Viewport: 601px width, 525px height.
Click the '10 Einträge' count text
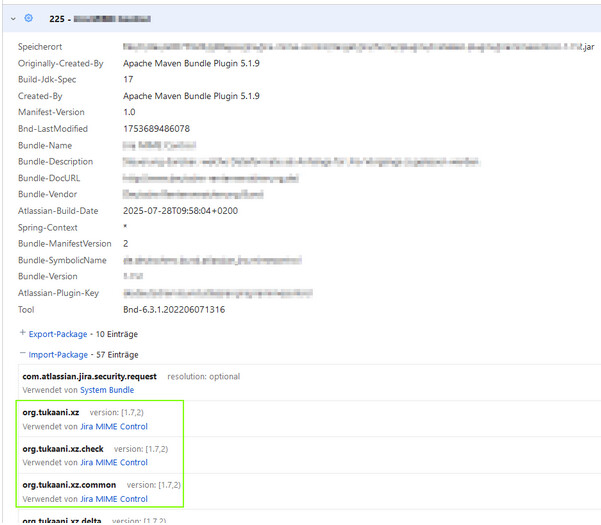[x=117, y=334]
